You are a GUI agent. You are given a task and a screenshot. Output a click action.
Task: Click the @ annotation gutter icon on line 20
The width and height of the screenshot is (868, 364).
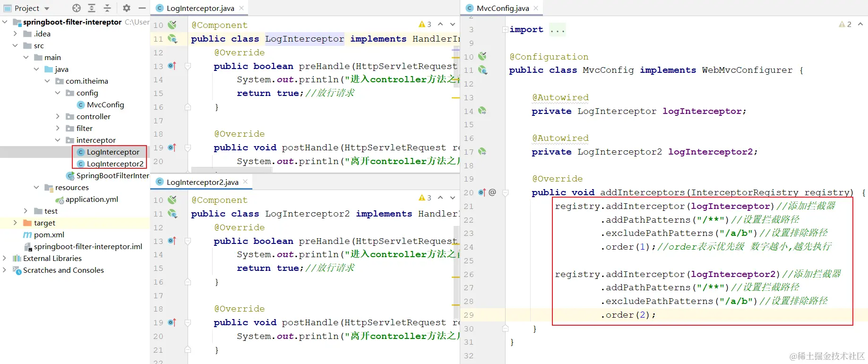(x=492, y=192)
